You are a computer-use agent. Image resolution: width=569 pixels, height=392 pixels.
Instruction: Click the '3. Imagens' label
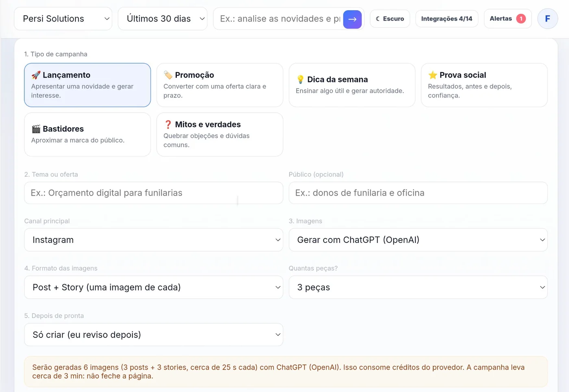click(305, 221)
